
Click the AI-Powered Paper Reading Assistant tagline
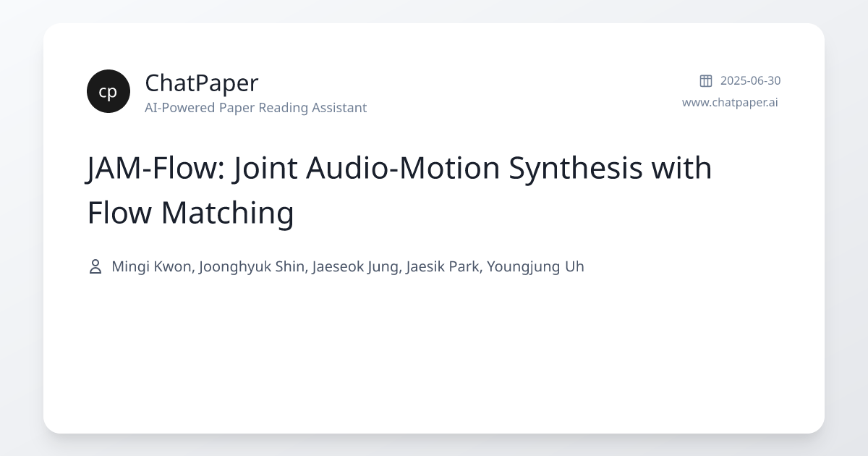pos(255,108)
